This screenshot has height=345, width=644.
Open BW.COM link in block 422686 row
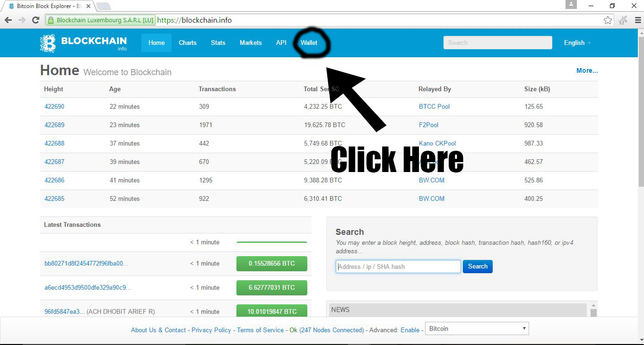432,180
